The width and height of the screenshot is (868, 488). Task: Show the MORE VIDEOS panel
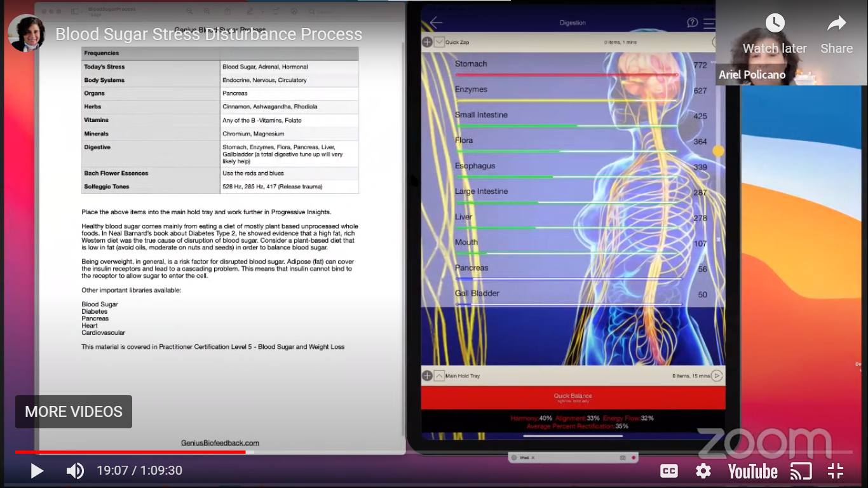[x=74, y=412]
